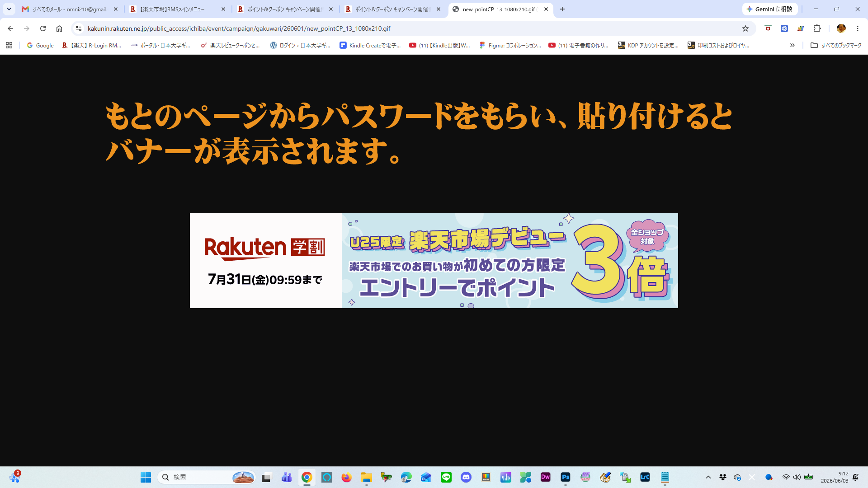View site information icon in address bar
This screenshot has width=868, height=488.
point(79,28)
